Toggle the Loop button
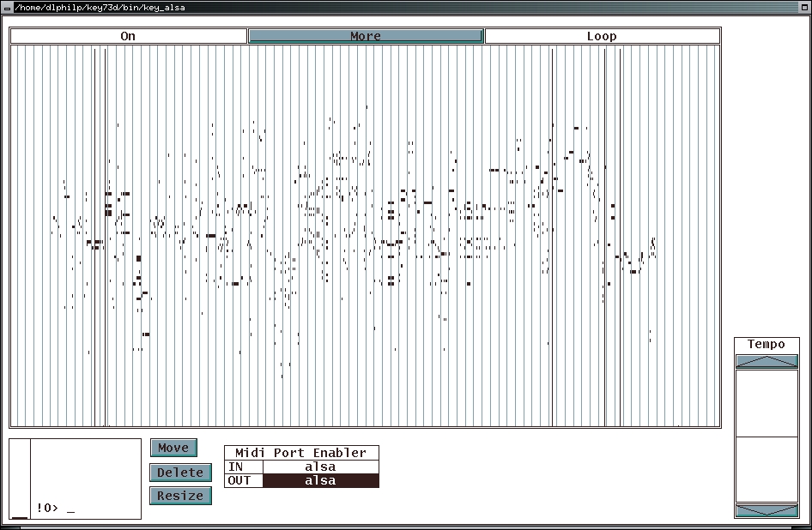The width and height of the screenshot is (812, 530). click(x=602, y=36)
